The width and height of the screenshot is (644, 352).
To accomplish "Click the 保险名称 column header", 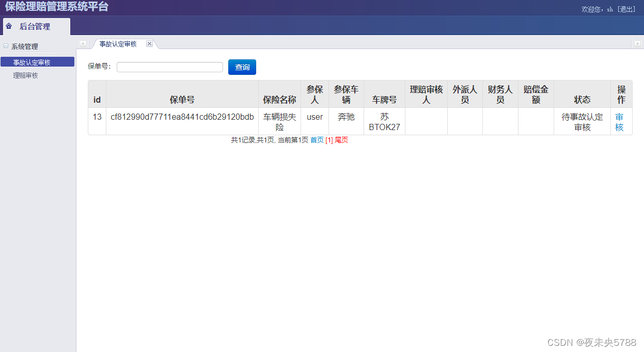I will pos(279,94).
